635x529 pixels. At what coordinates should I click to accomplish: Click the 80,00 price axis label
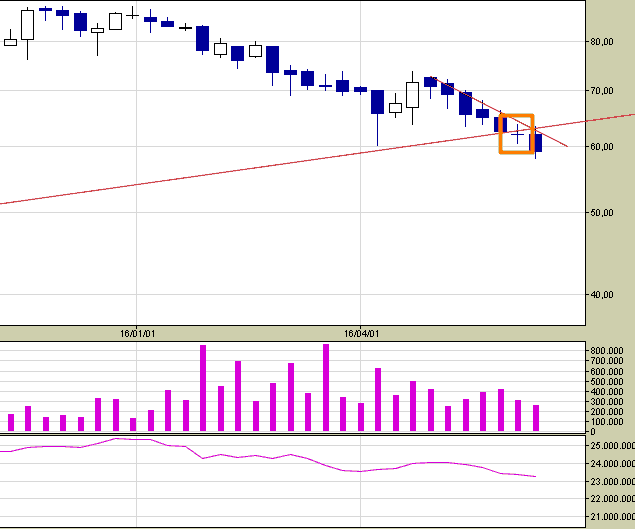[x=603, y=42]
